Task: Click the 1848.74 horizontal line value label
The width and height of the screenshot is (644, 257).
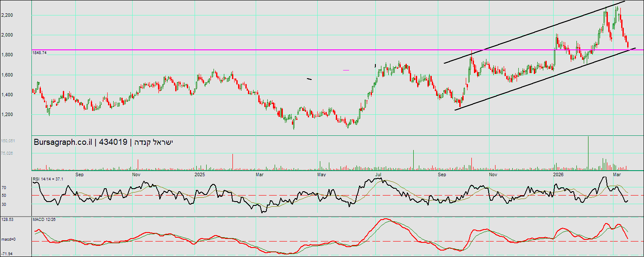Action: click(39, 52)
